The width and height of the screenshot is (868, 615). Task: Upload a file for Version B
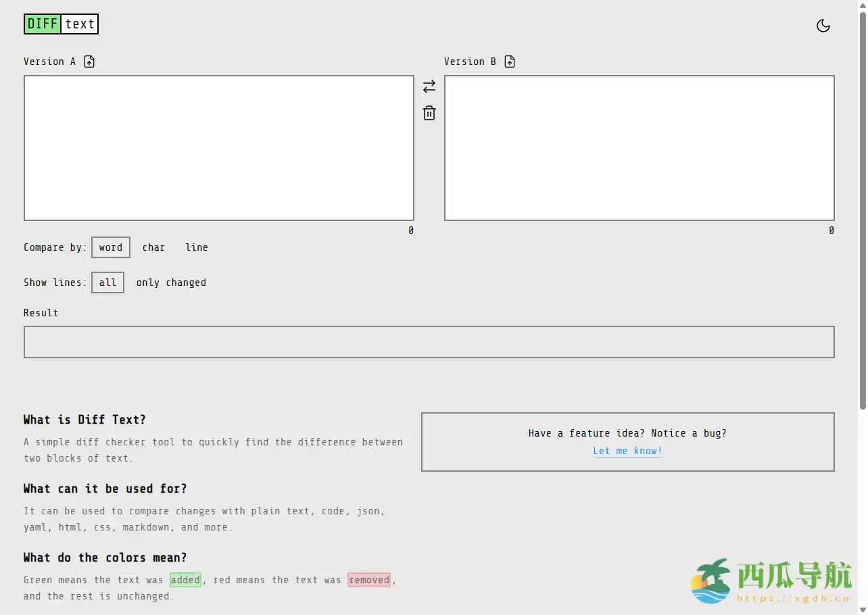tap(510, 62)
